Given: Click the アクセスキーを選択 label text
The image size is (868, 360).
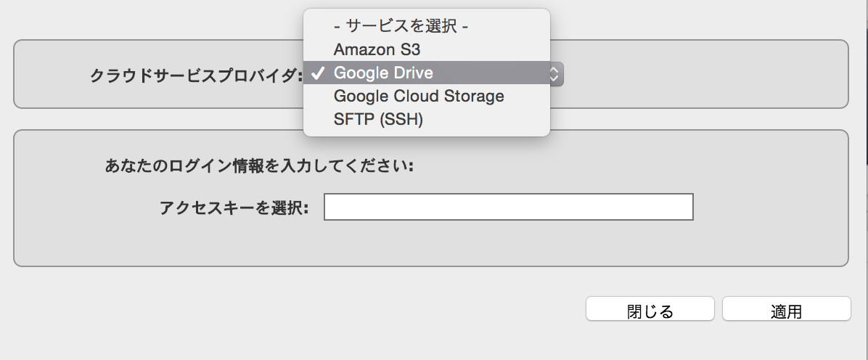Looking at the screenshot, I should coord(234,208).
